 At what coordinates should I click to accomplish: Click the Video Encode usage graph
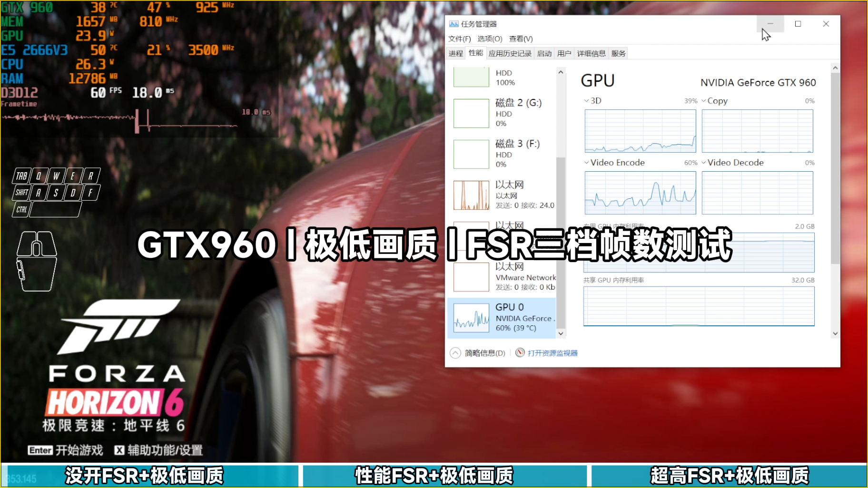click(641, 193)
